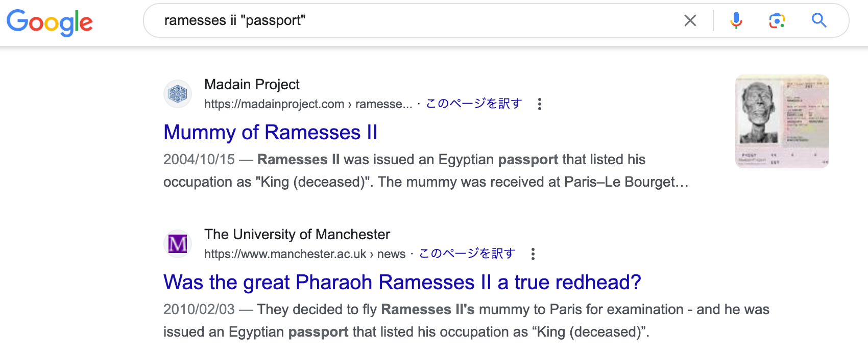This screenshot has width=868, height=357.
Task: Clear the search query with X icon
Action: coord(690,20)
